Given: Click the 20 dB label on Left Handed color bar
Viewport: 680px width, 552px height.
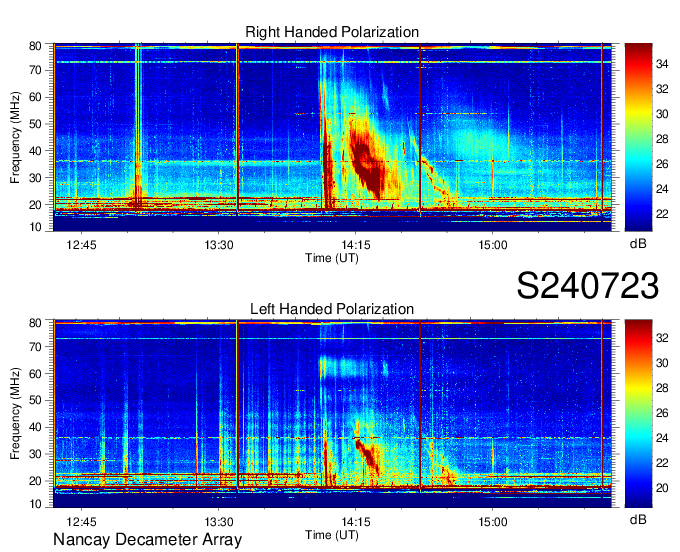Looking at the screenshot, I should (x=662, y=488).
